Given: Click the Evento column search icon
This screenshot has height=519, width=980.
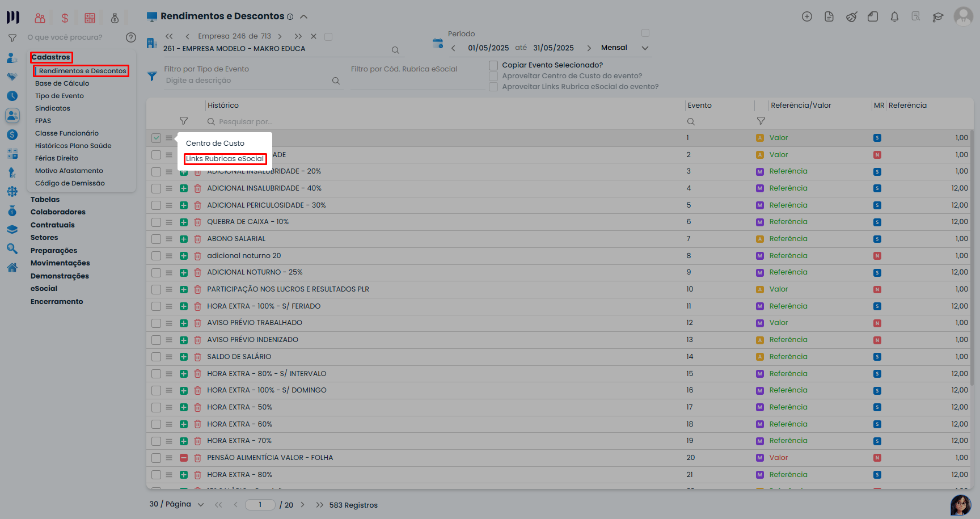Looking at the screenshot, I should 691,121.
